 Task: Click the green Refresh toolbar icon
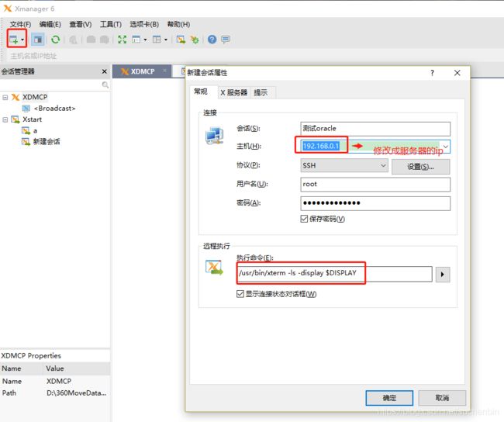click(56, 40)
